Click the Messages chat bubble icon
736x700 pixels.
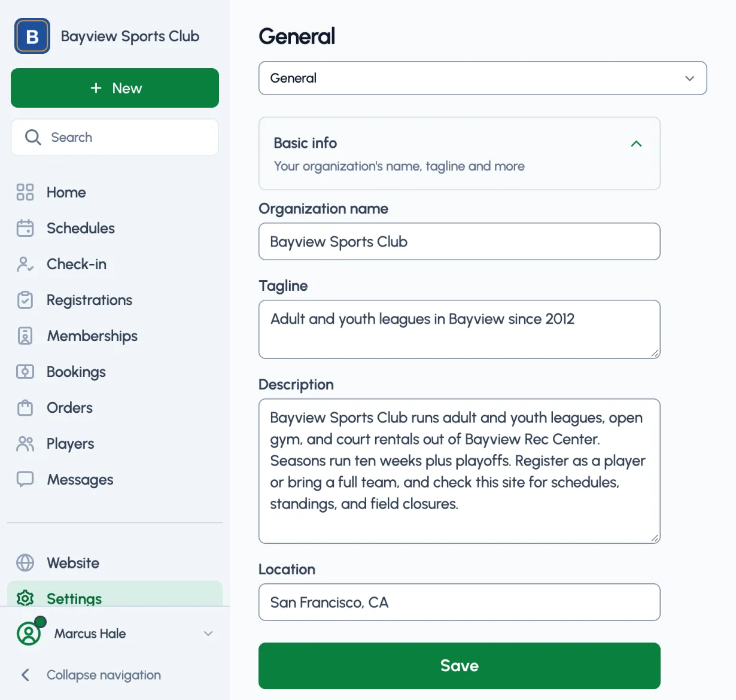(25, 479)
